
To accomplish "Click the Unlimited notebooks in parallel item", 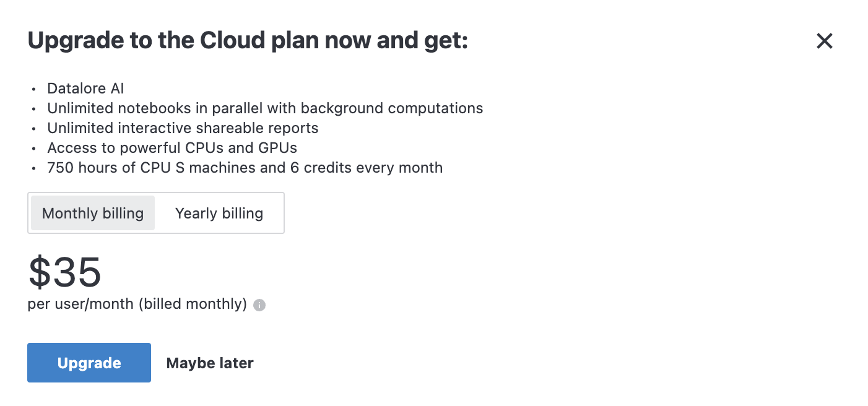I will point(265,108).
